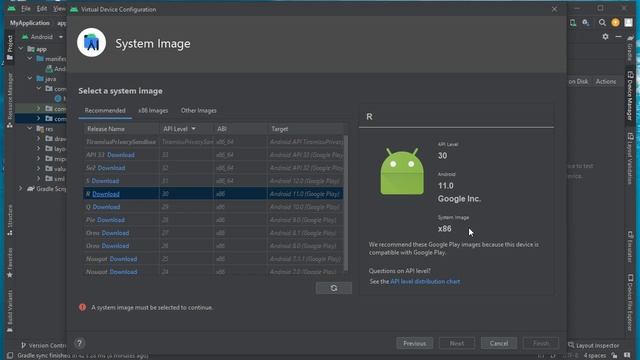This screenshot has height=360, width=640.
Task: Select the Android 9.0 (Google Play) target cell
Action: coord(305,220)
